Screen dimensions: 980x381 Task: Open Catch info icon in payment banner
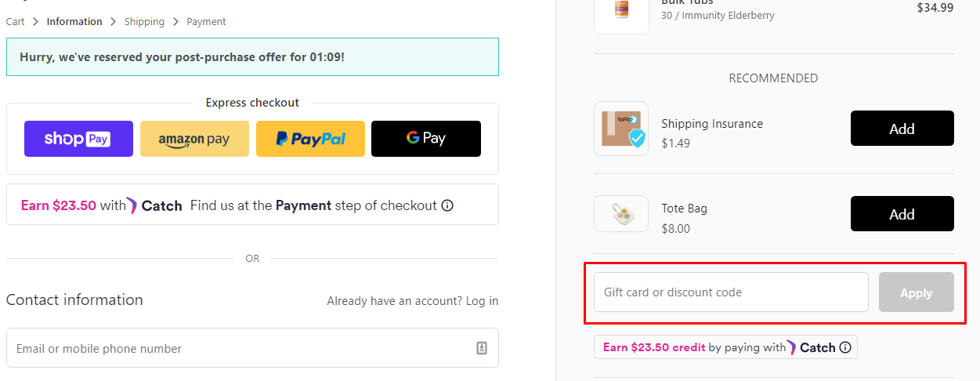click(447, 205)
